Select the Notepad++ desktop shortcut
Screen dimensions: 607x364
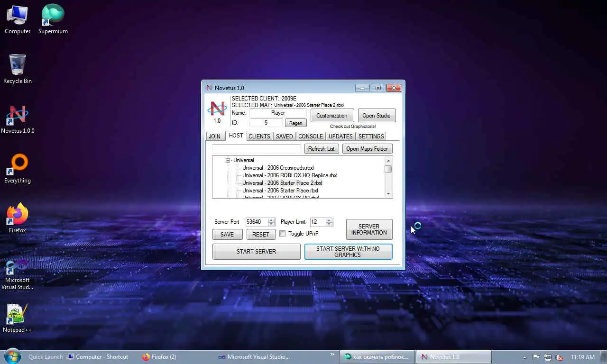pyautogui.click(x=18, y=318)
